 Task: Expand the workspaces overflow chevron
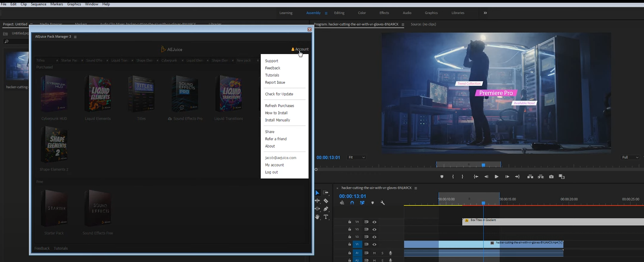[x=485, y=13]
